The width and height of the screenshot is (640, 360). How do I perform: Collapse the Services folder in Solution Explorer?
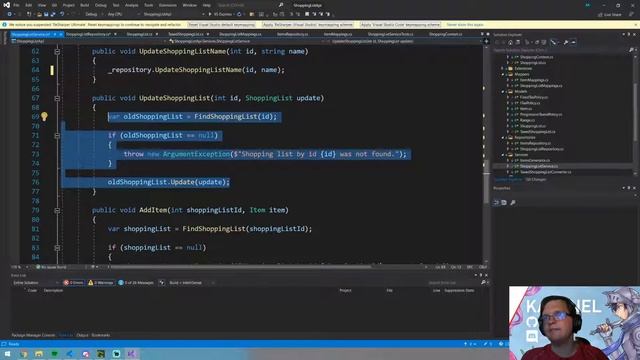point(503,155)
